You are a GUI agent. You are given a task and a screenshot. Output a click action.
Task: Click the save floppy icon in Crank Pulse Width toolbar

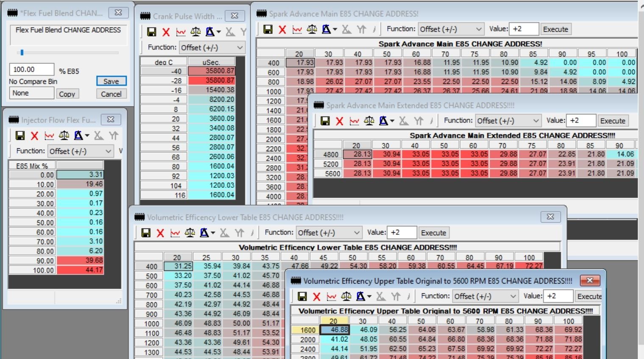(151, 32)
